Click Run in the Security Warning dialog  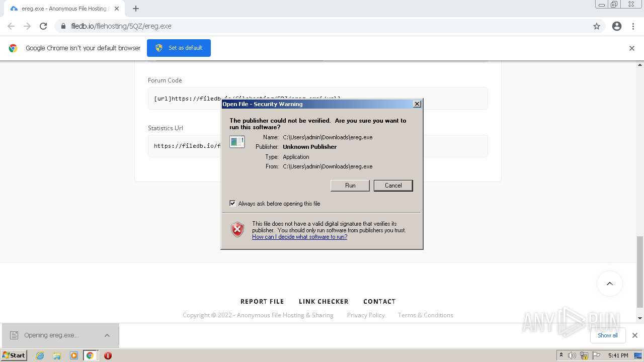pyautogui.click(x=350, y=186)
